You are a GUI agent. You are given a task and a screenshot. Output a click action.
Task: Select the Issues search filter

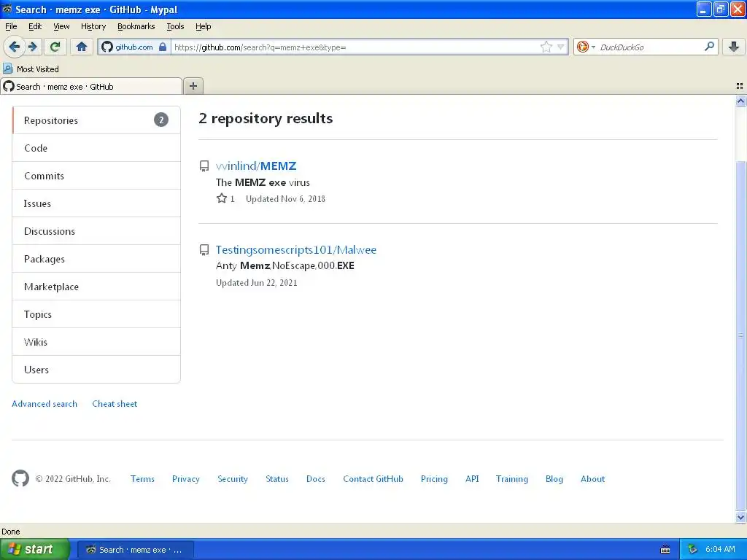click(x=96, y=203)
